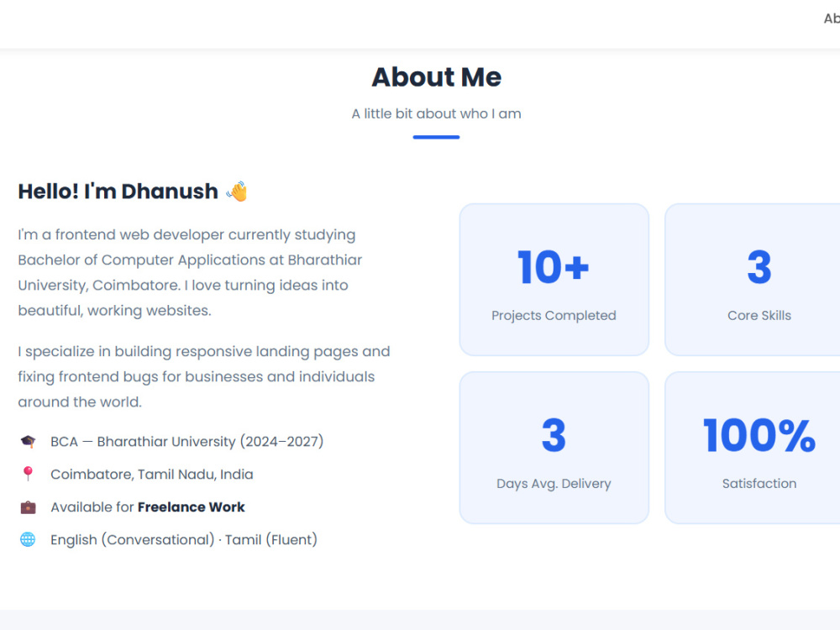Click the 3 Core Skills card
This screenshot has height=630, width=840.
(753, 280)
